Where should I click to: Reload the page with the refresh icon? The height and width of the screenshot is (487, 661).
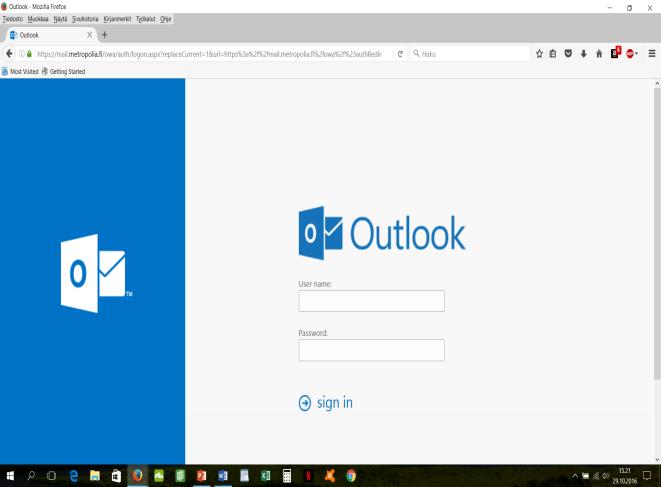point(400,54)
